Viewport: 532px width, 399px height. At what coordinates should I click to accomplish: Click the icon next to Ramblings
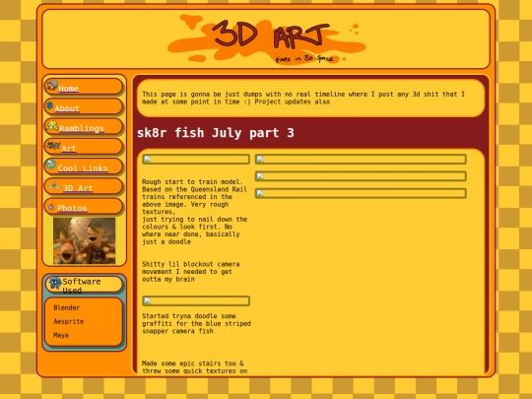pos(52,126)
